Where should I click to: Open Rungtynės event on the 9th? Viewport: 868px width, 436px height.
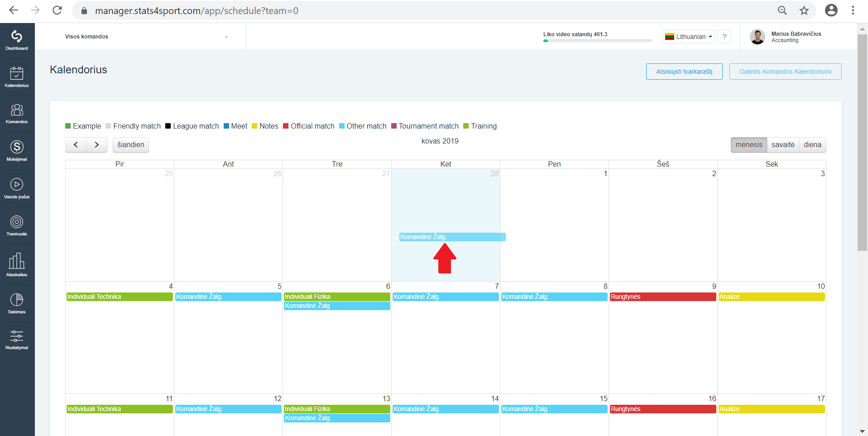(x=663, y=297)
